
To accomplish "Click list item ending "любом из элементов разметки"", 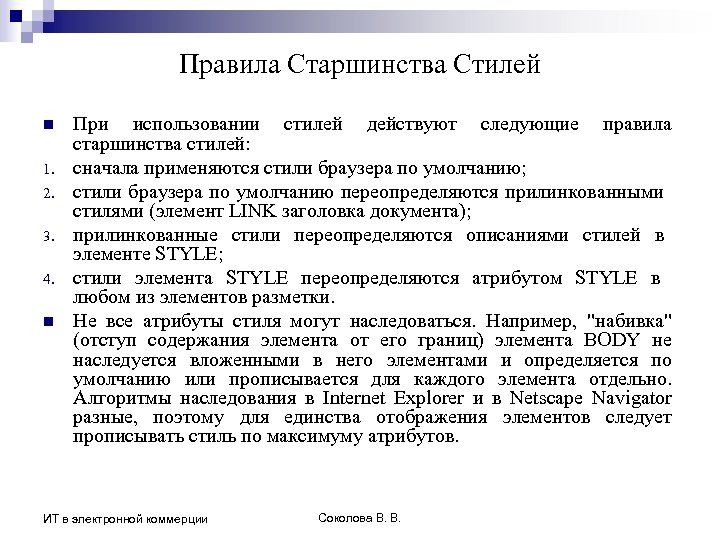I will coord(366,287).
